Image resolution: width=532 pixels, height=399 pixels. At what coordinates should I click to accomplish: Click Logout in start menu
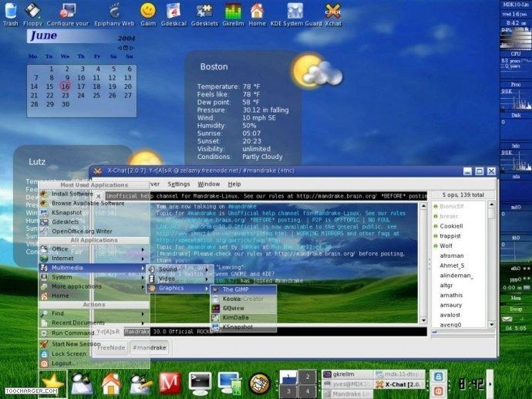(93, 363)
